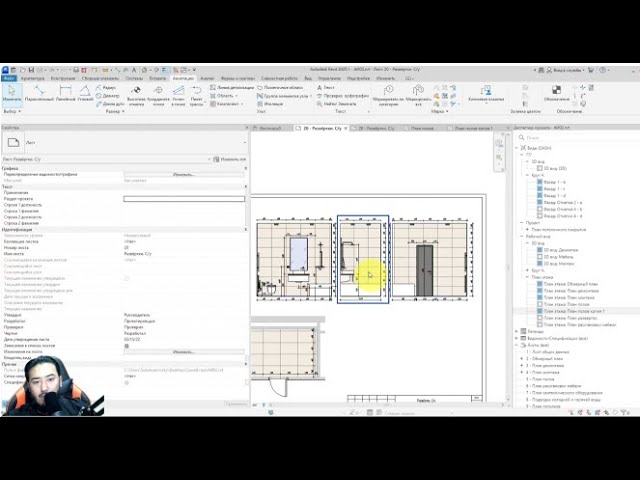
Task: Select 'План этажа: План полов копия 1'
Action: coord(574,311)
